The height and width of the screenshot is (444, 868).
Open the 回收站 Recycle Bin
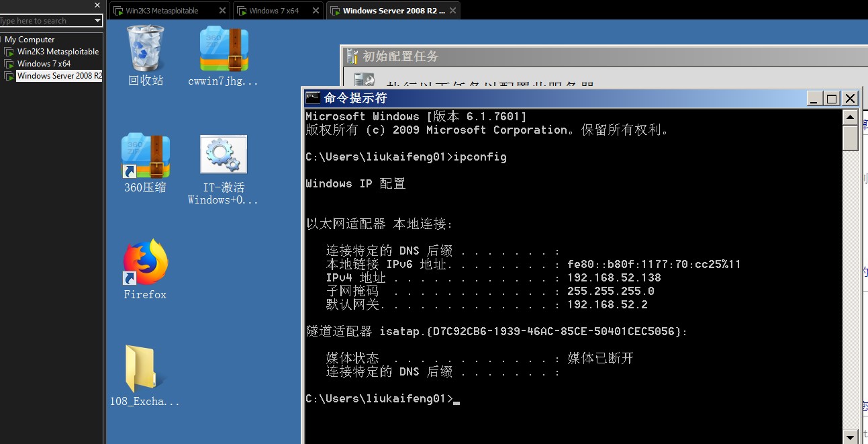pyautogui.click(x=144, y=47)
